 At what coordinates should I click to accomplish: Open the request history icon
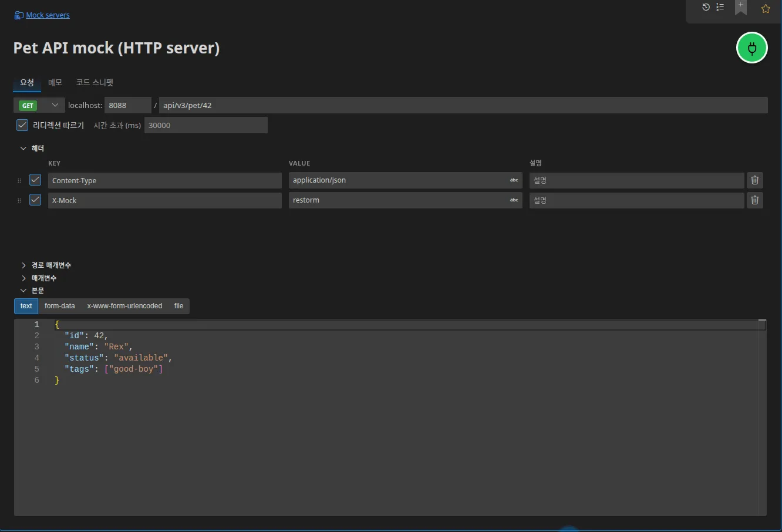[x=706, y=7]
